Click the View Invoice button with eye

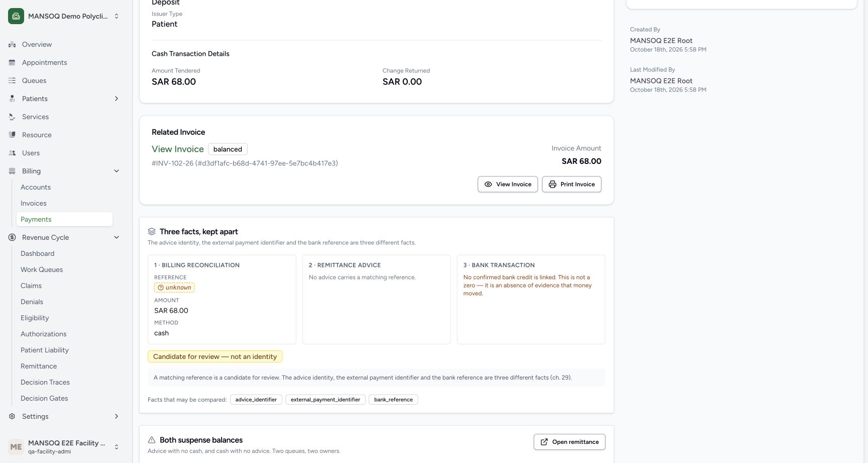click(508, 184)
